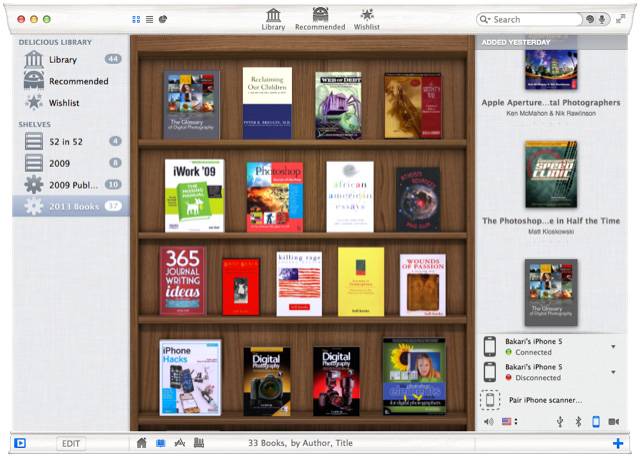Viewport: 640px width, 457px height.
Task: Select the blue book media filter icon
Action: click(x=160, y=443)
